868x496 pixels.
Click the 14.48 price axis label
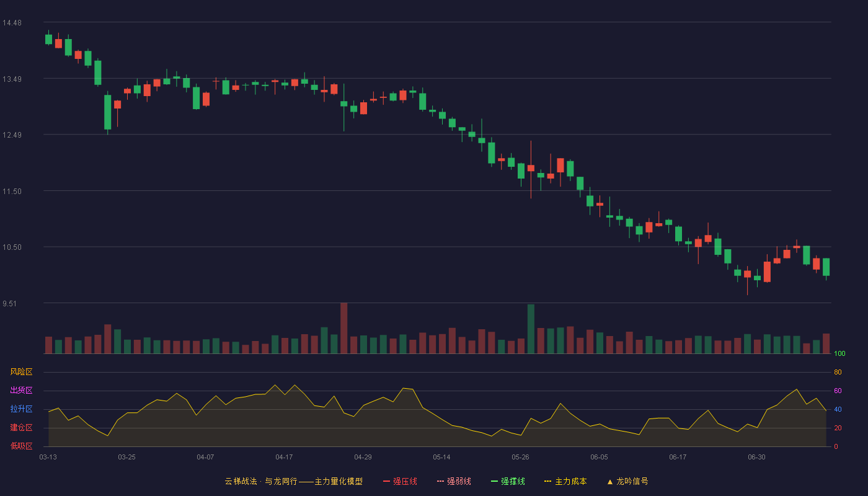12,23
